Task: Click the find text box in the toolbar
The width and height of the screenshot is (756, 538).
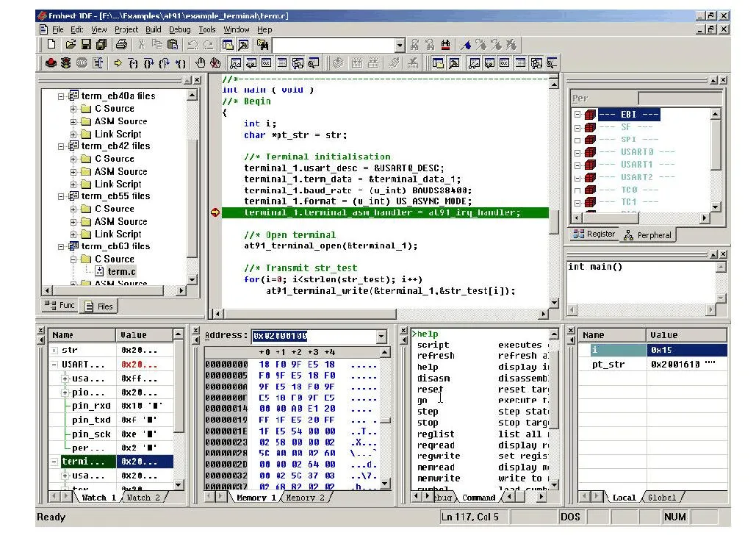Action: coord(334,46)
